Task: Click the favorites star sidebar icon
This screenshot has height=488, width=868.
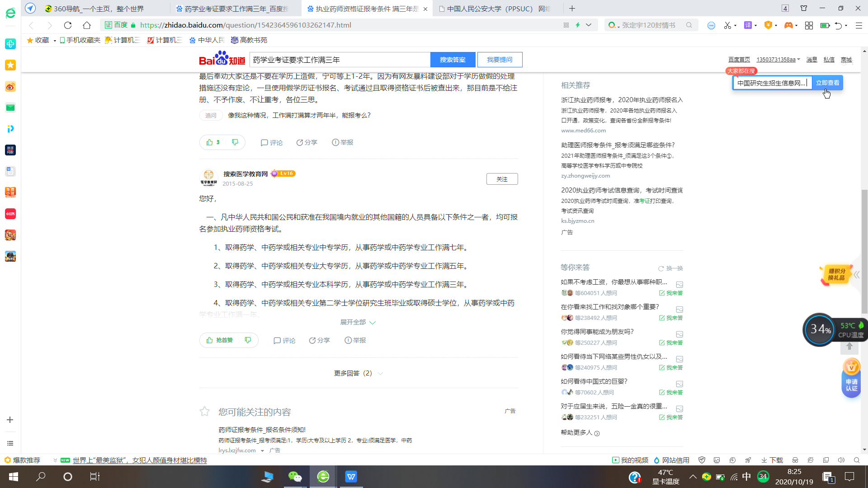Action: pyautogui.click(x=10, y=65)
